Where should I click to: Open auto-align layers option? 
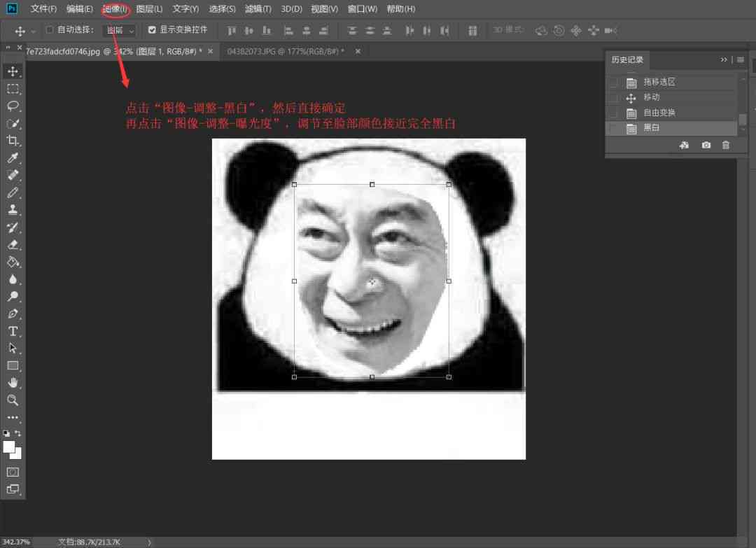click(x=472, y=31)
